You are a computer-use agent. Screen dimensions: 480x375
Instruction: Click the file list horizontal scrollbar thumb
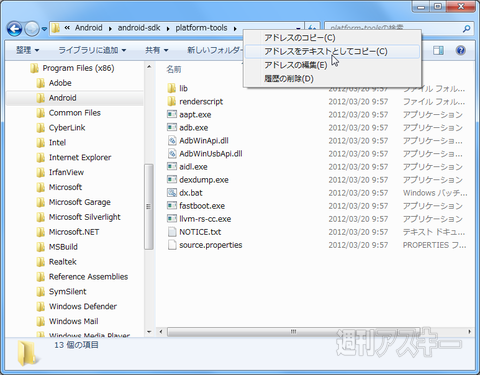[x=293, y=332]
